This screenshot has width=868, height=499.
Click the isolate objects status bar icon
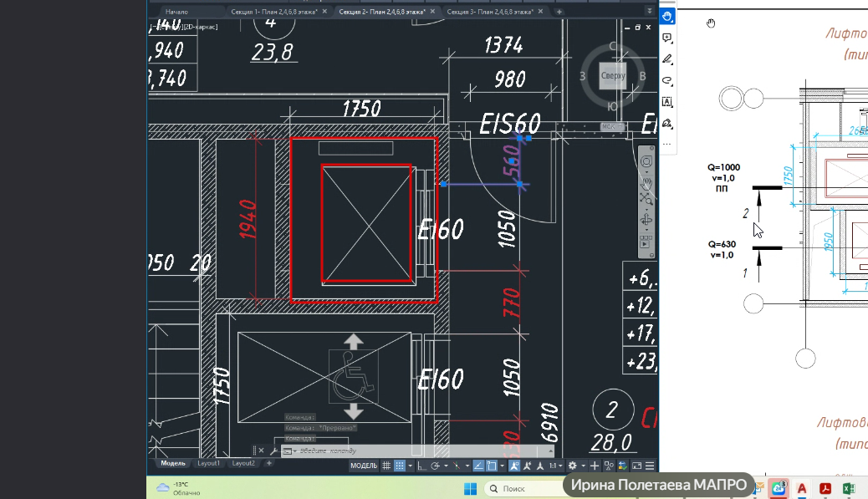(x=609, y=466)
